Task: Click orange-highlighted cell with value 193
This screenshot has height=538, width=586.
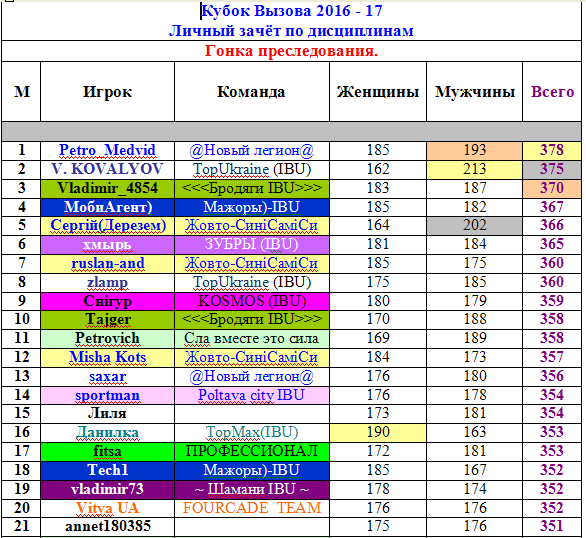Action: pyautogui.click(x=475, y=151)
